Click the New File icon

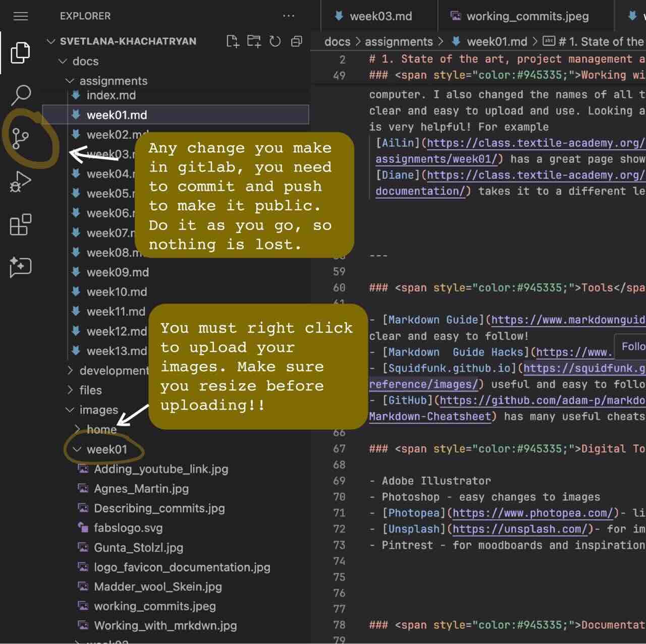tap(233, 41)
